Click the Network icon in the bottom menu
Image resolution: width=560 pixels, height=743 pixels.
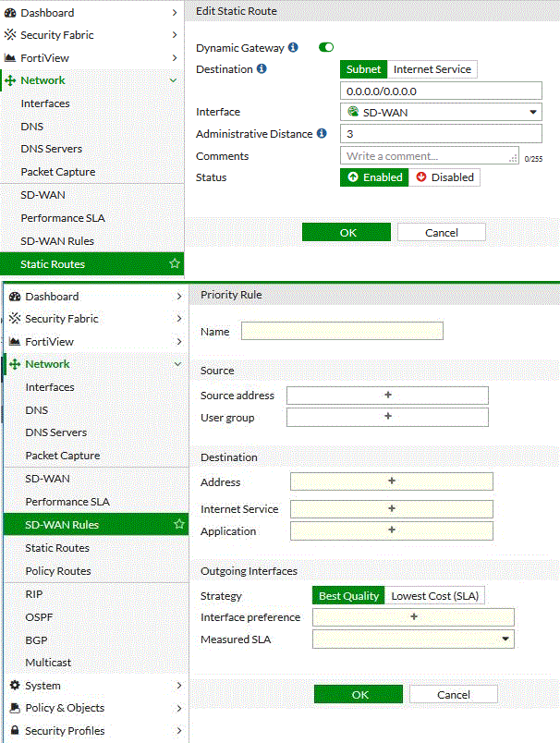point(15,364)
